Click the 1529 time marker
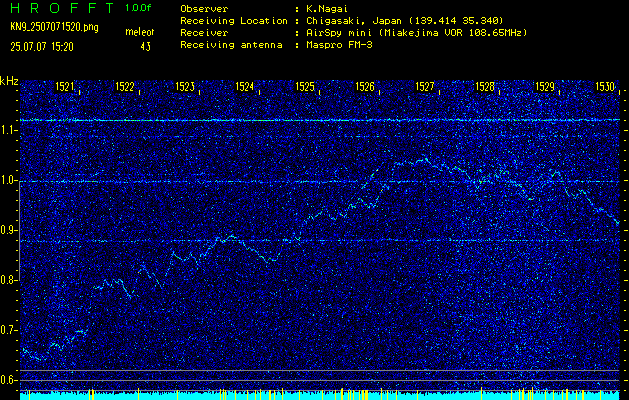Image resolution: width=629 pixels, height=400 pixels. (545, 87)
